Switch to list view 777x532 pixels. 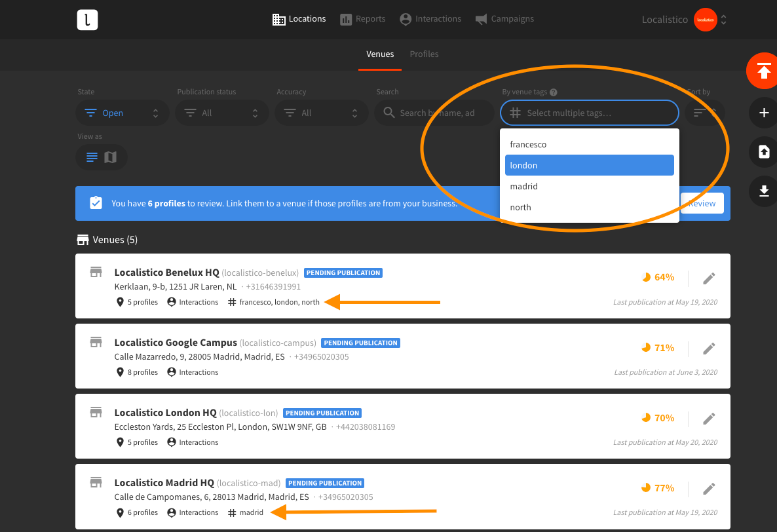click(x=92, y=157)
